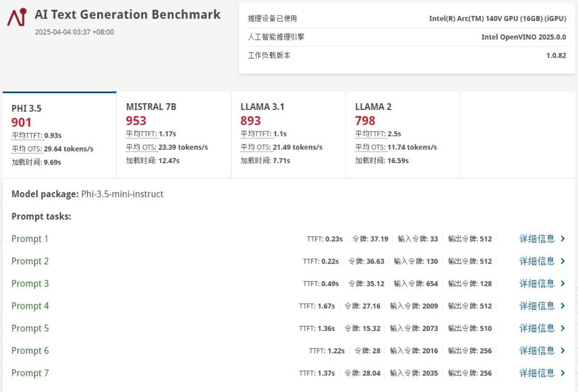Image resolution: width=578 pixels, height=392 pixels.
Task: Click the chevron arrow in Prompt 6 row
Action: tap(563, 351)
